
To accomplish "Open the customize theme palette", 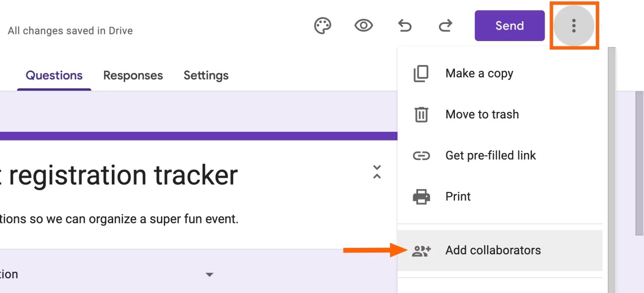I will (322, 26).
